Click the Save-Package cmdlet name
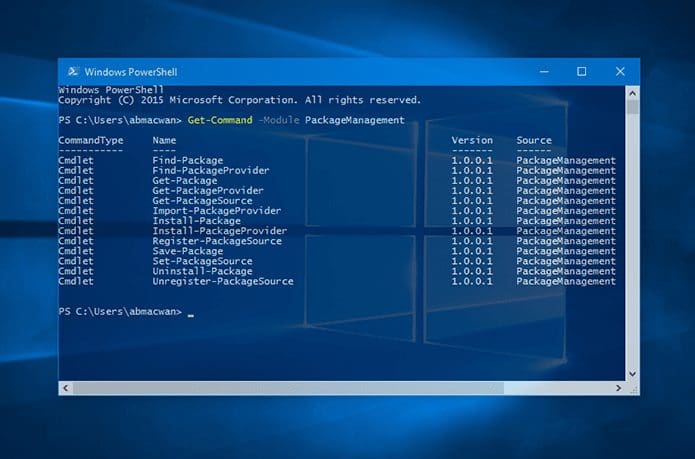 [x=188, y=251]
